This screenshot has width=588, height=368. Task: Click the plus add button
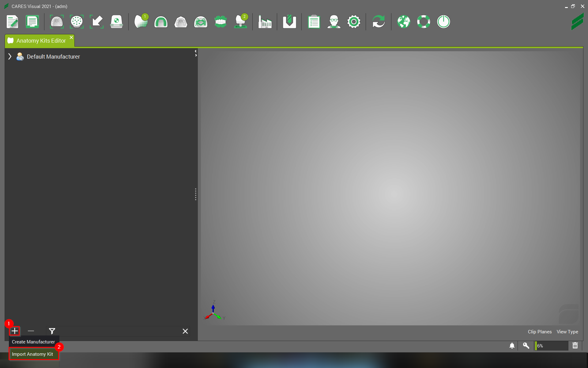tap(14, 331)
